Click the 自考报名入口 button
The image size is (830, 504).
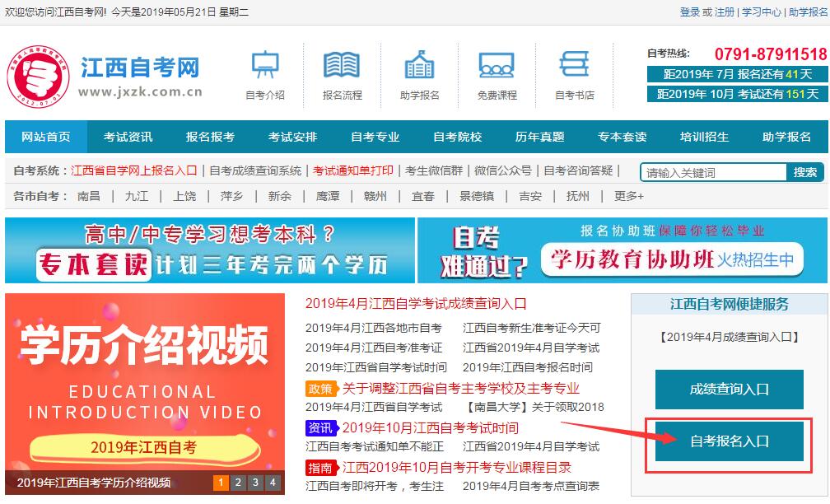click(730, 441)
